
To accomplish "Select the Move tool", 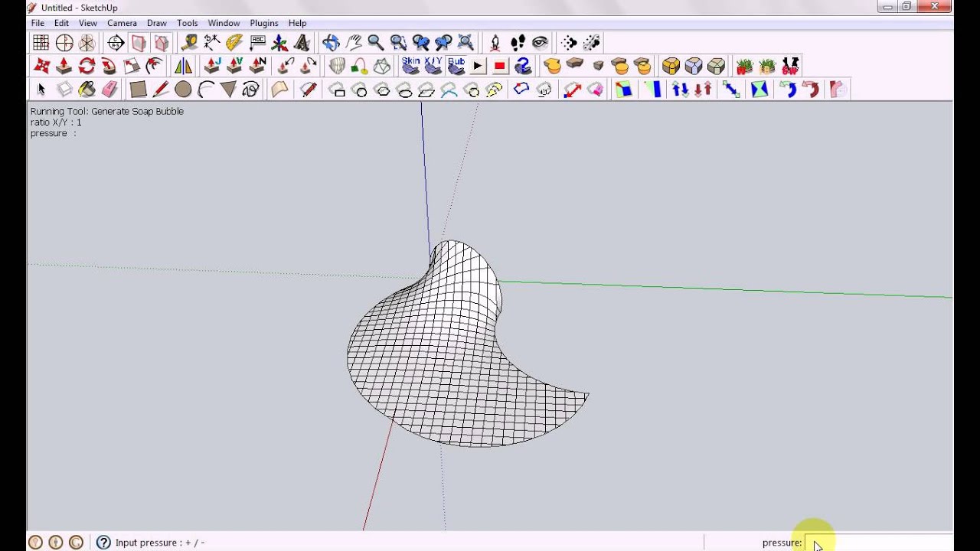I will click(x=41, y=66).
